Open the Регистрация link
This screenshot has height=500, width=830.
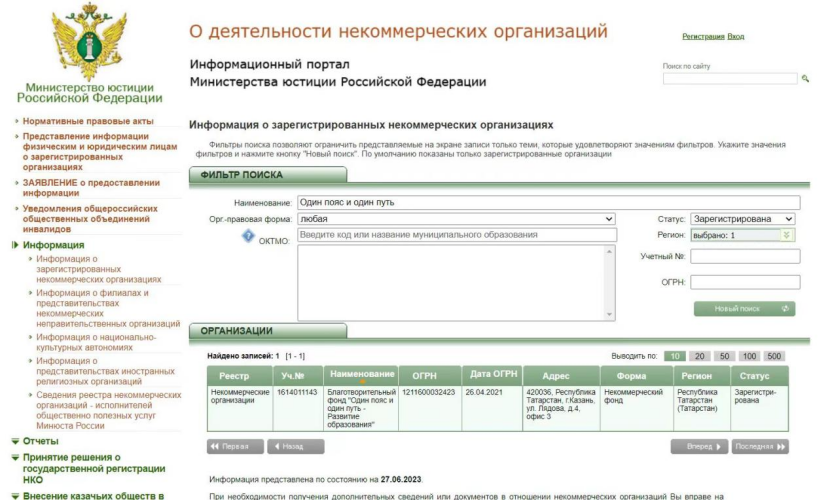point(703,37)
